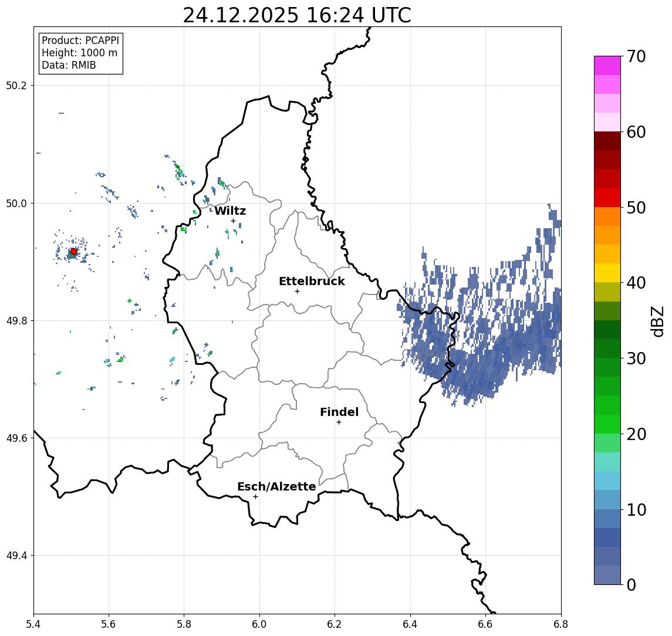Click latitude axis tick 49.8
This screenshot has height=636, width=672.
(x=16, y=320)
